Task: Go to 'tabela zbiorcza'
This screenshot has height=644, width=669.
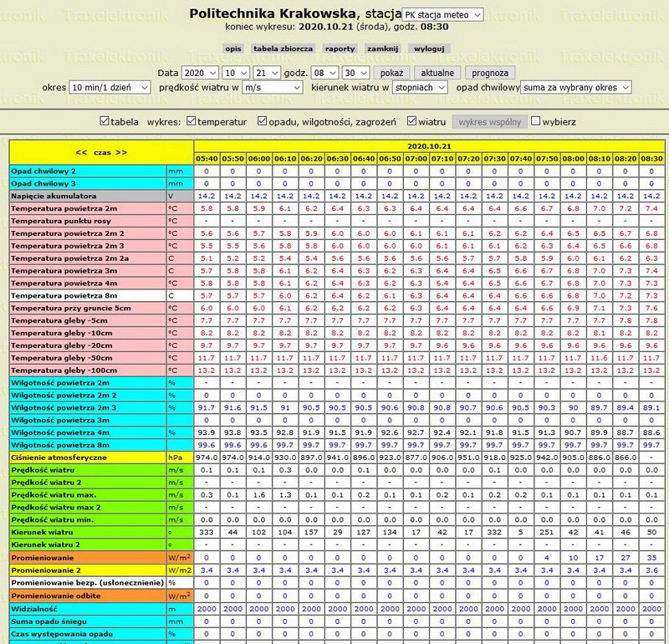Action: [x=283, y=49]
